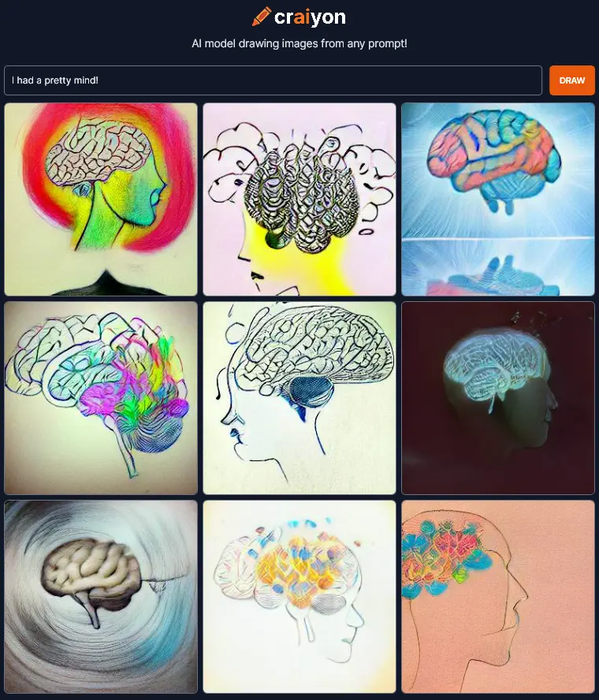Click the orange crayon logo icon
The height and width of the screenshot is (700, 599).
(262, 17)
